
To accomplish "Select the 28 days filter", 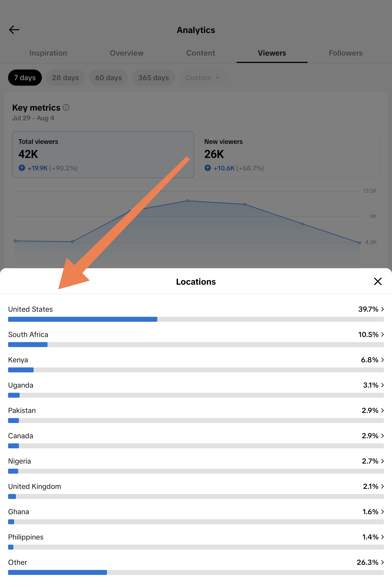I will click(x=65, y=78).
